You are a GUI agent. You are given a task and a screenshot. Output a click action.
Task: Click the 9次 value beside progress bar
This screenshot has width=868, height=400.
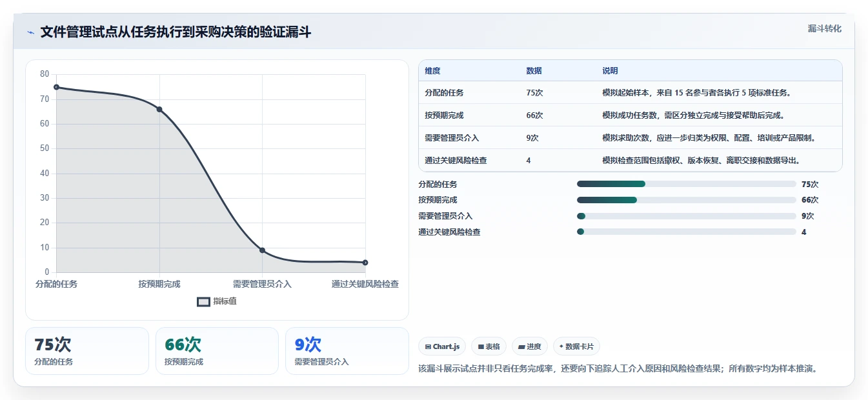coord(808,216)
